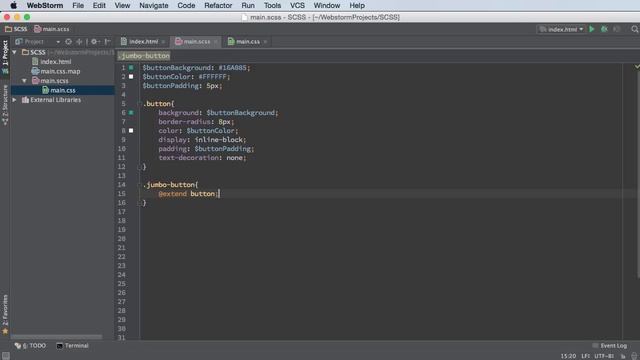640x360 pixels.
Task: Click the SCSS folder breadcrumb
Action: tap(16, 29)
